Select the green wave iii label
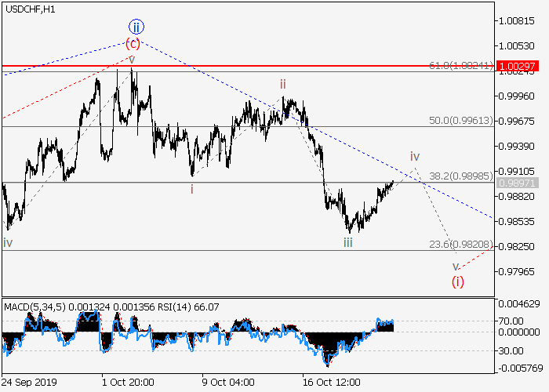This screenshot has height=392, width=549. click(x=347, y=242)
